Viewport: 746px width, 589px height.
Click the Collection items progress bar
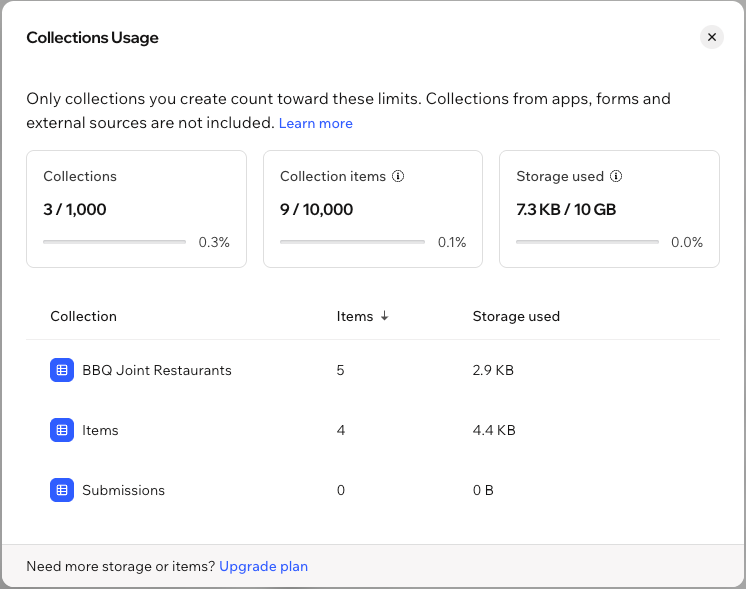[352, 242]
